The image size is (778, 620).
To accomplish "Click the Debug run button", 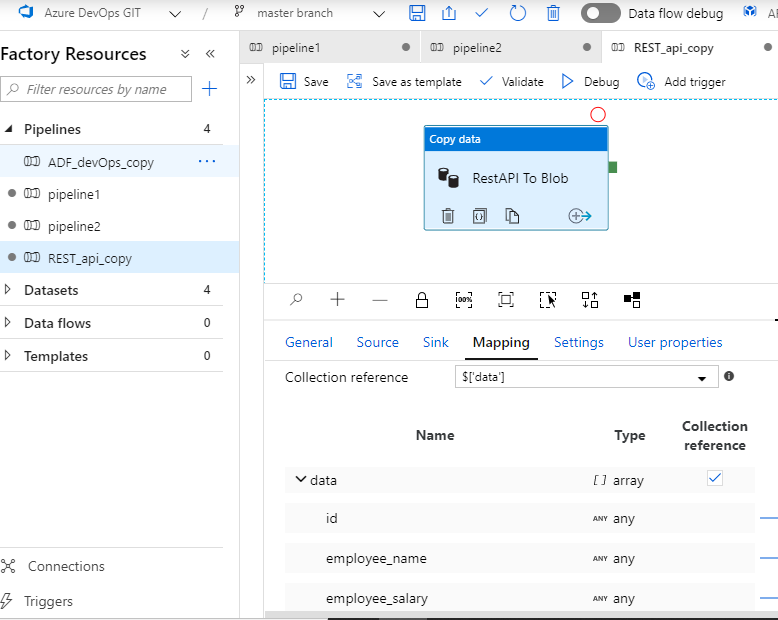I will point(590,81).
